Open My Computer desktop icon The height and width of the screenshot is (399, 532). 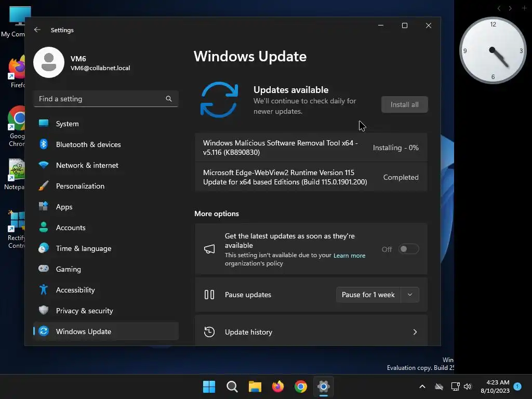(x=13, y=21)
